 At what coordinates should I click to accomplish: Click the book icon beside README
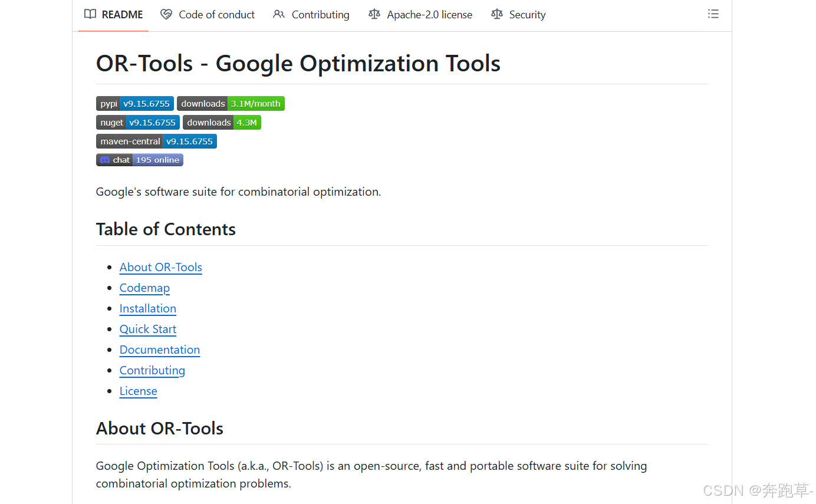click(x=90, y=14)
